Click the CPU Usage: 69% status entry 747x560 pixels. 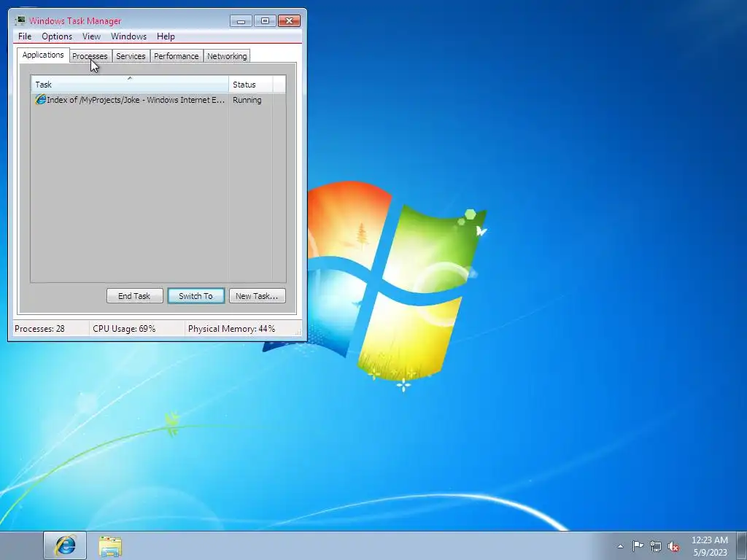pyautogui.click(x=136, y=329)
